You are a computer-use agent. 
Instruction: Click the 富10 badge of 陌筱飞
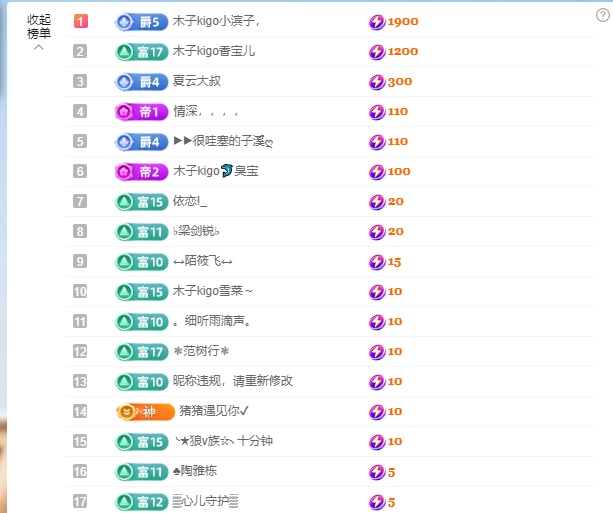[x=141, y=262]
